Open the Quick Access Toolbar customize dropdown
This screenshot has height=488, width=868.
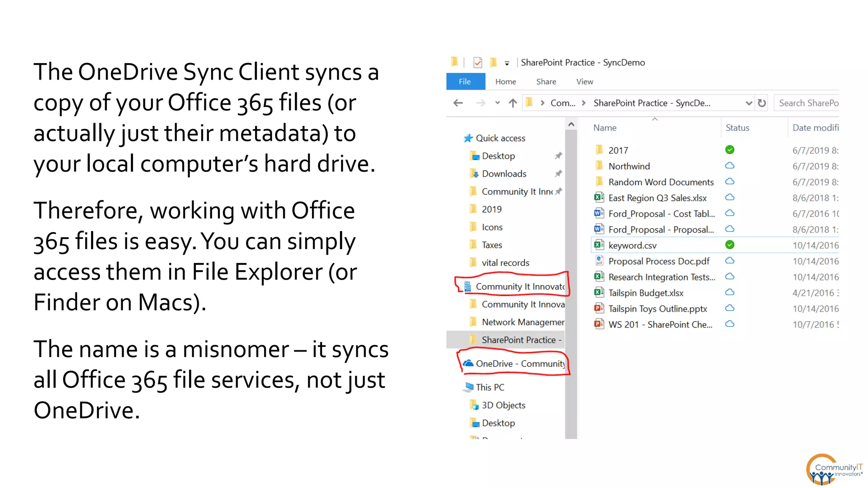point(507,63)
